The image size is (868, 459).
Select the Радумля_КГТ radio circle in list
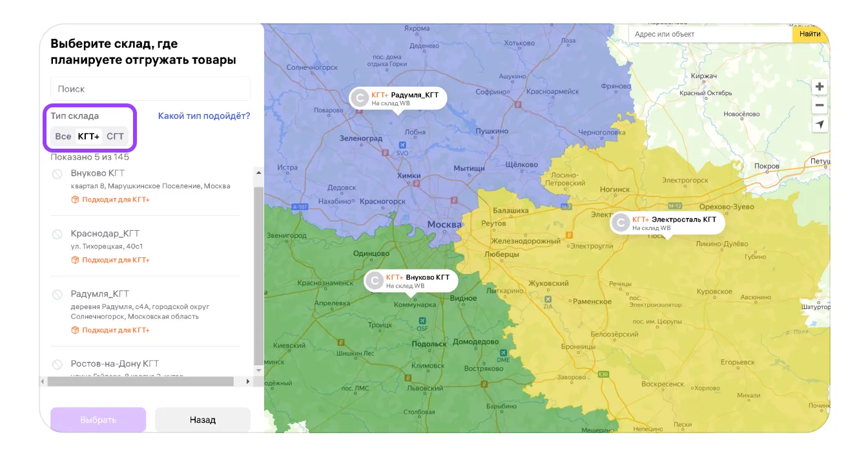(x=57, y=294)
